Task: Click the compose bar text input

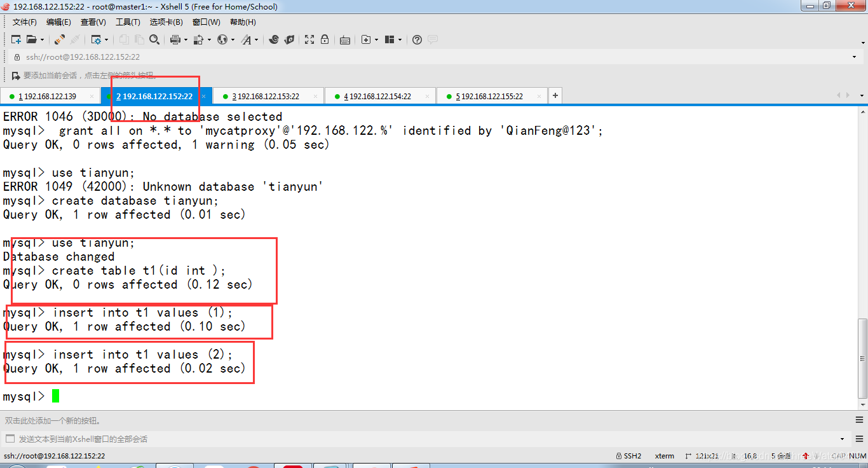Action: [426, 439]
